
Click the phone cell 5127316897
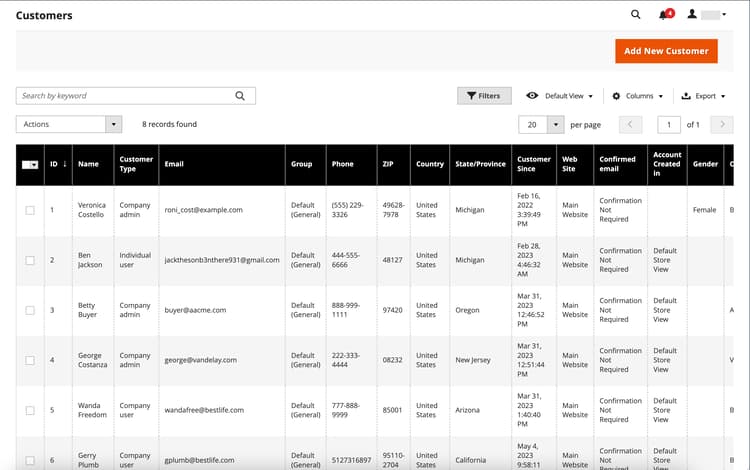coord(352,460)
